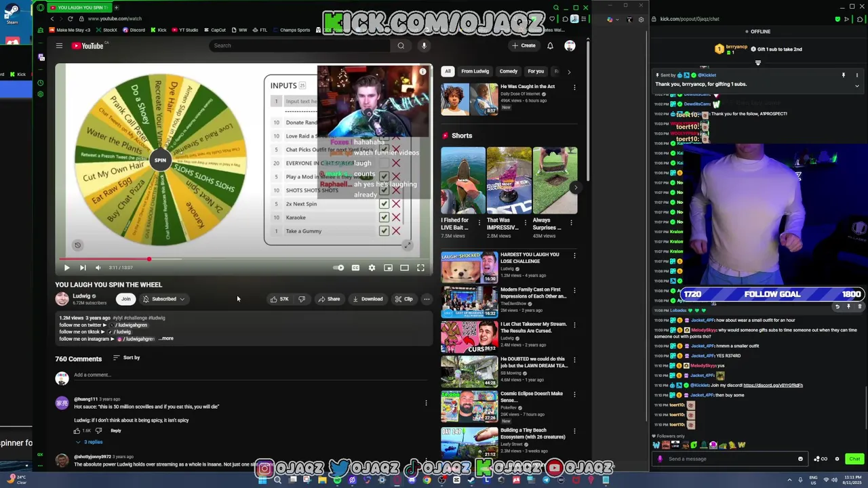The image size is (868, 488).
Task: Open the Cosmic Eclipse video thumbnail
Action: tap(469, 406)
